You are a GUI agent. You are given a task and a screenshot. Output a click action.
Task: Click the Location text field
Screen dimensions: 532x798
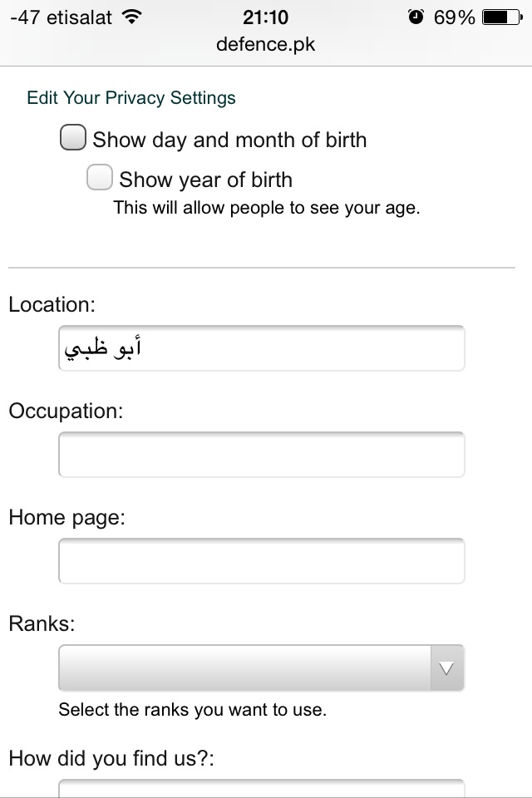[x=261, y=348]
